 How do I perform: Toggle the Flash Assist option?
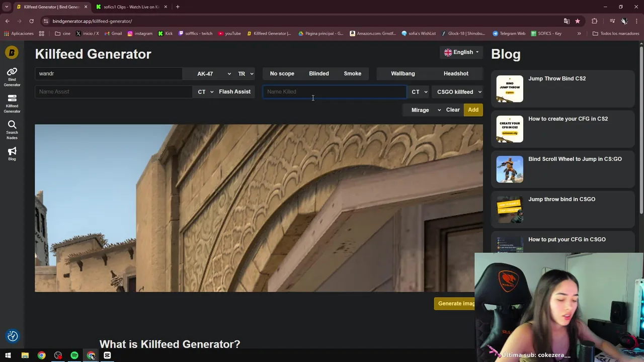coord(234,92)
